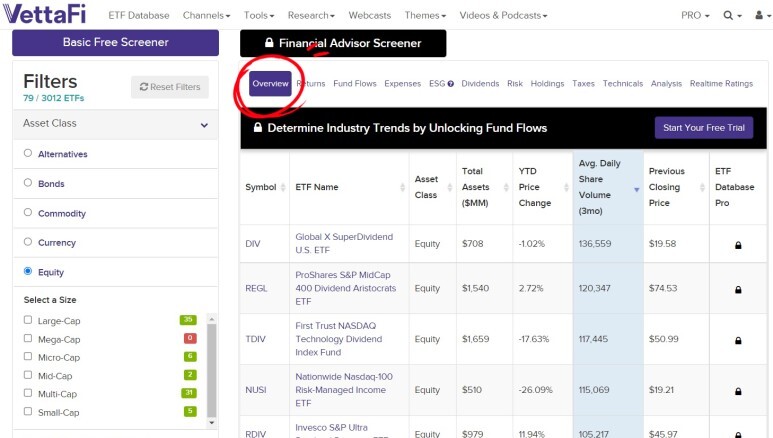Switch to the Technicals tab

(623, 84)
